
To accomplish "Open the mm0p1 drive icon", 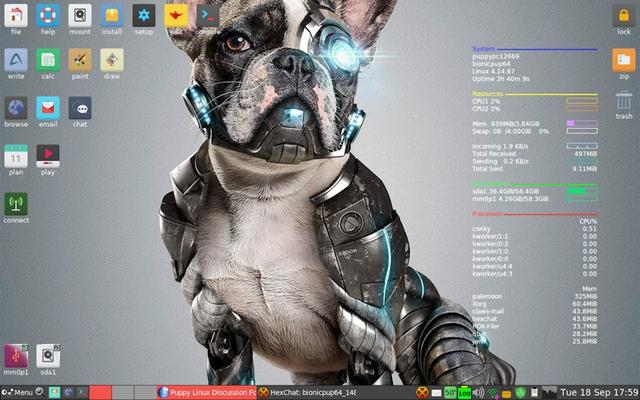I will tap(16, 356).
